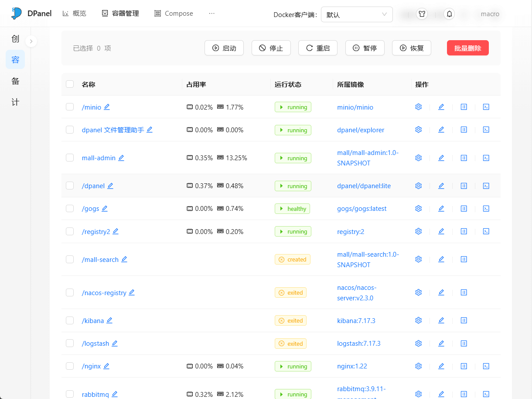Check the box next to /nacos-registry
This screenshot has width=532, height=399.
pyautogui.click(x=70, y=292)
